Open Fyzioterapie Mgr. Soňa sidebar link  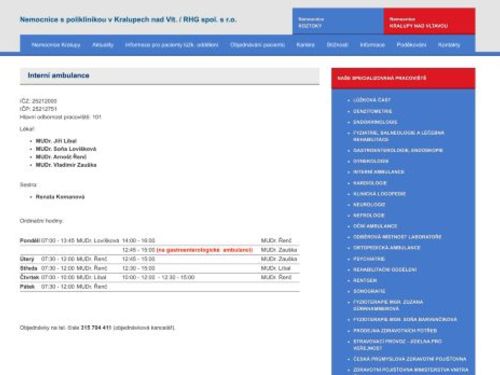[405, 319]
